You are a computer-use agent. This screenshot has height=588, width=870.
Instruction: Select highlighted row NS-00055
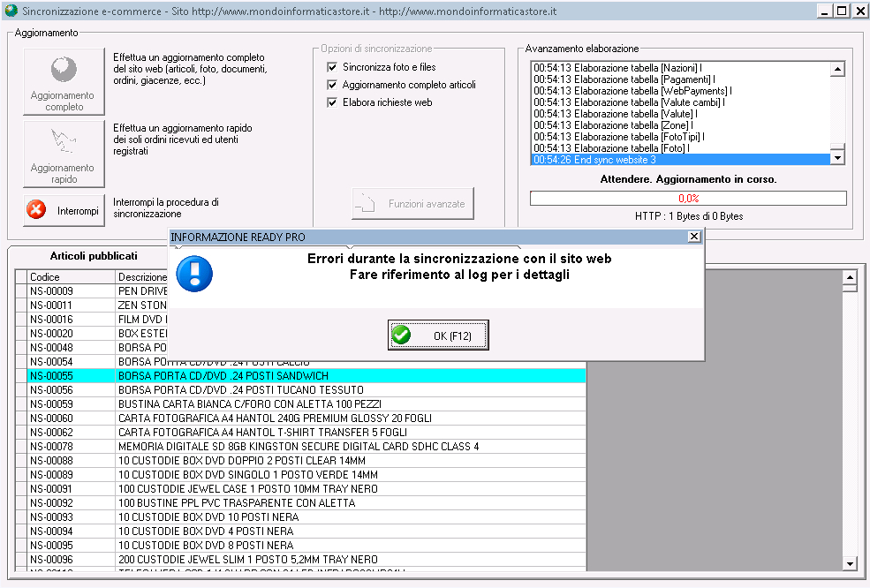coord(306,376)
